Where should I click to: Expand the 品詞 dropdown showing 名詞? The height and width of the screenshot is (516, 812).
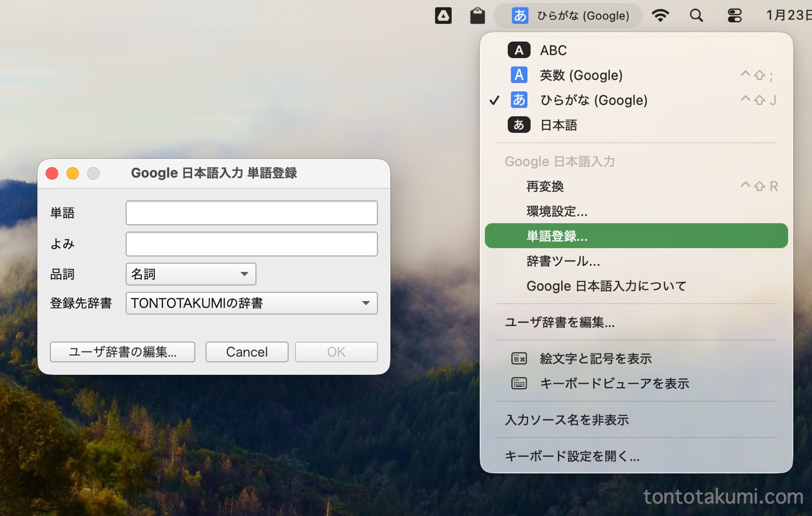click(x=191, y=274)
